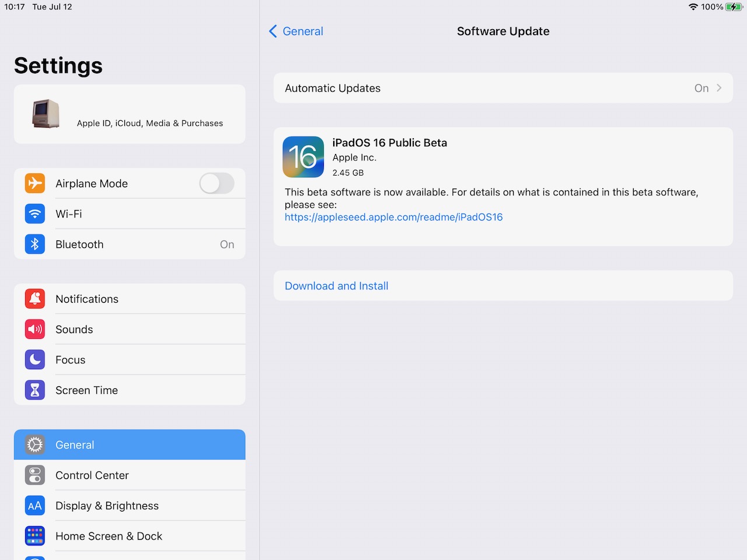Tap the General gear icon

coord(35,444)
